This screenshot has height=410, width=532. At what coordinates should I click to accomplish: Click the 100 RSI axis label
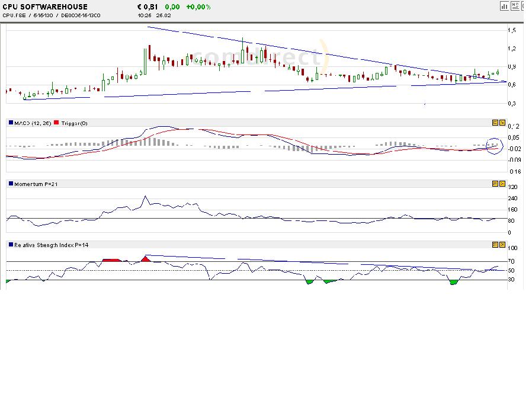click(512, 248)
